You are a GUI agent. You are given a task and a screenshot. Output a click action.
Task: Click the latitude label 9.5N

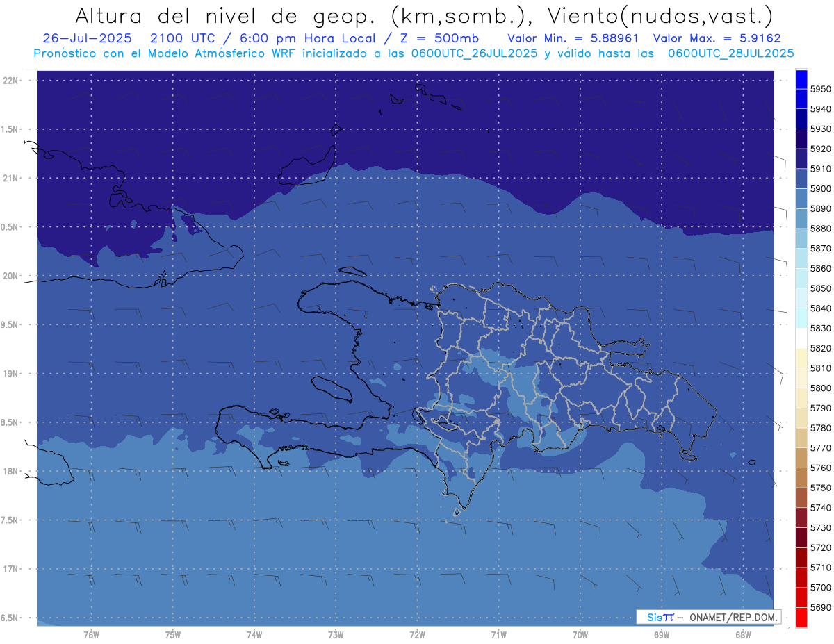pos(10,324)
